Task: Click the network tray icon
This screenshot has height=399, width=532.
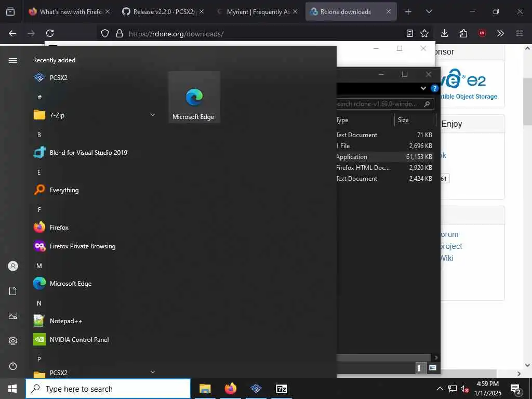Action: pyautogui.click(x=453, y=389)
